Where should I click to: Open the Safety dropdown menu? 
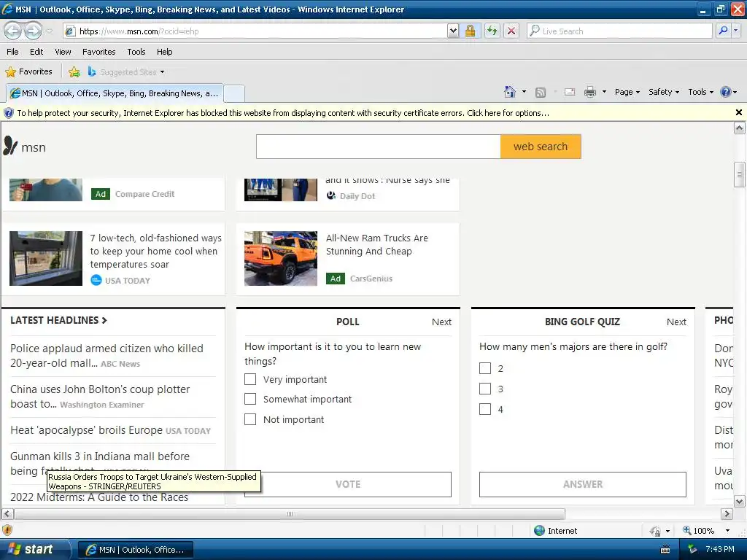[x=664, y=92]
